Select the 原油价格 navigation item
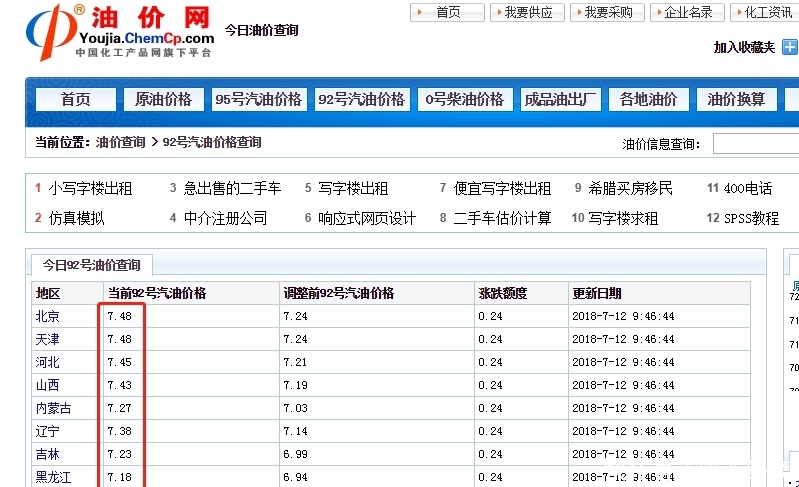 164,99
